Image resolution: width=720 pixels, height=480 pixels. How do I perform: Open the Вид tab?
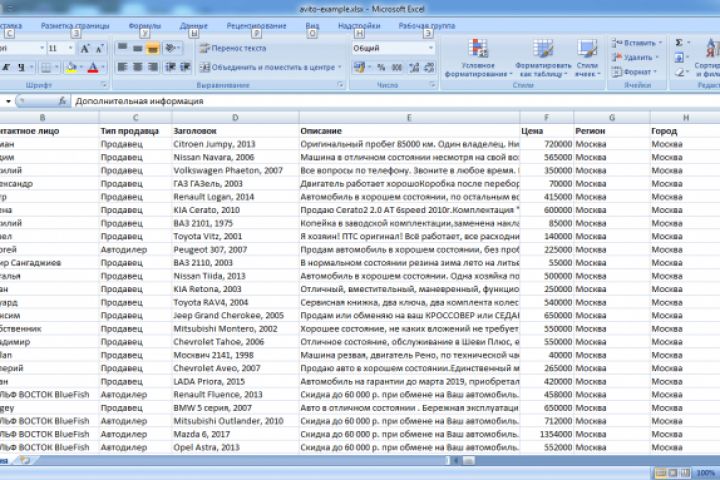tap(312, 26)
